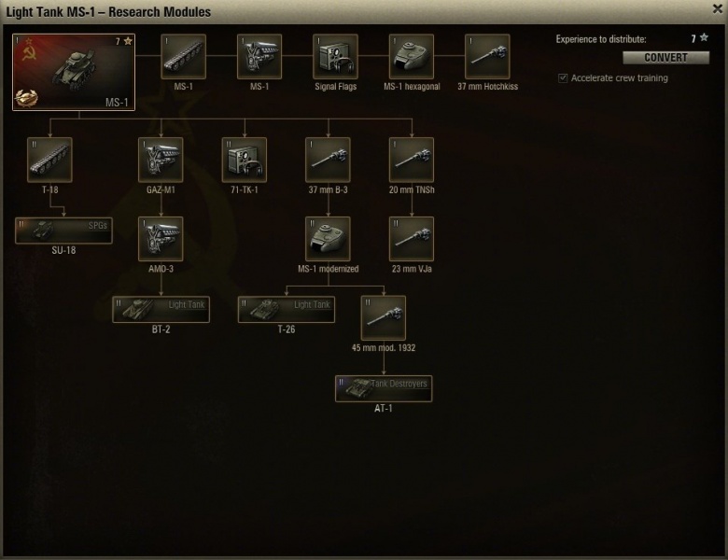Select the Signal Flags radio module

[335, 56]
